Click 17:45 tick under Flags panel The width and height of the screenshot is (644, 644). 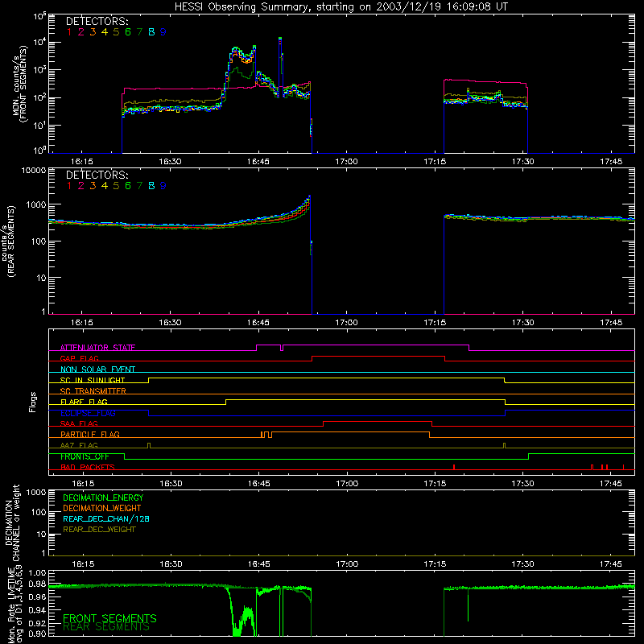tap(611, 484)
